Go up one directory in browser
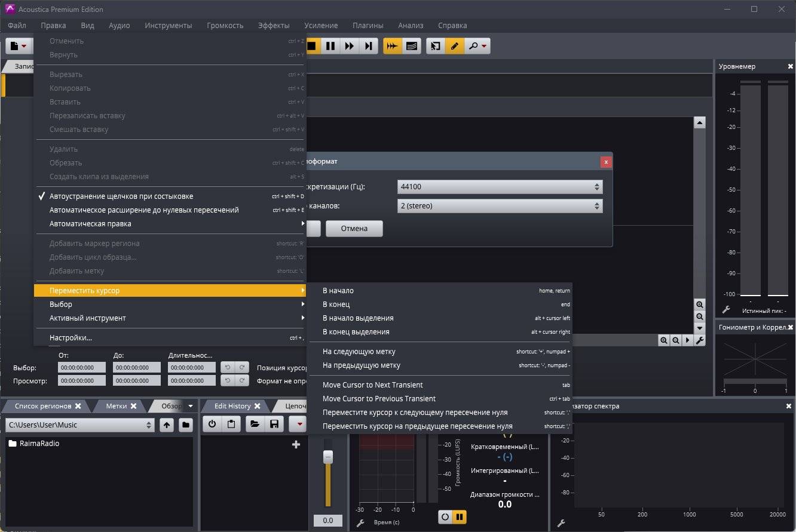The image size is (796, 532). click(167, 425)
